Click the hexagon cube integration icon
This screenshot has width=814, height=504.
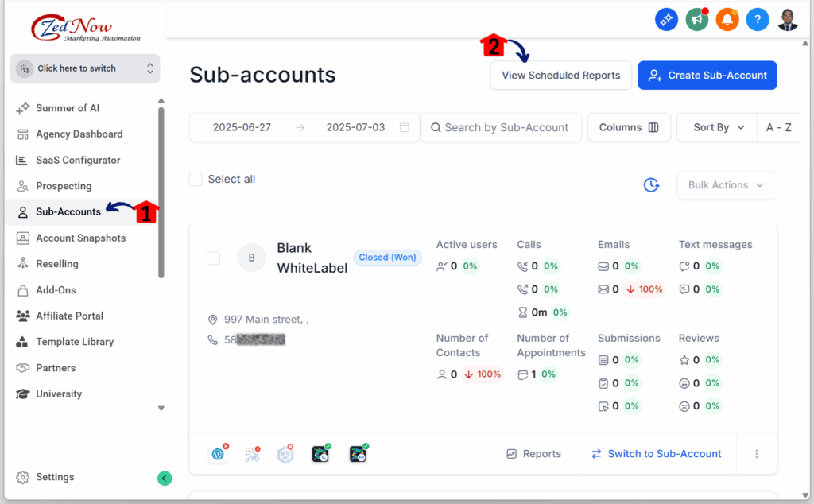[285, 454]
